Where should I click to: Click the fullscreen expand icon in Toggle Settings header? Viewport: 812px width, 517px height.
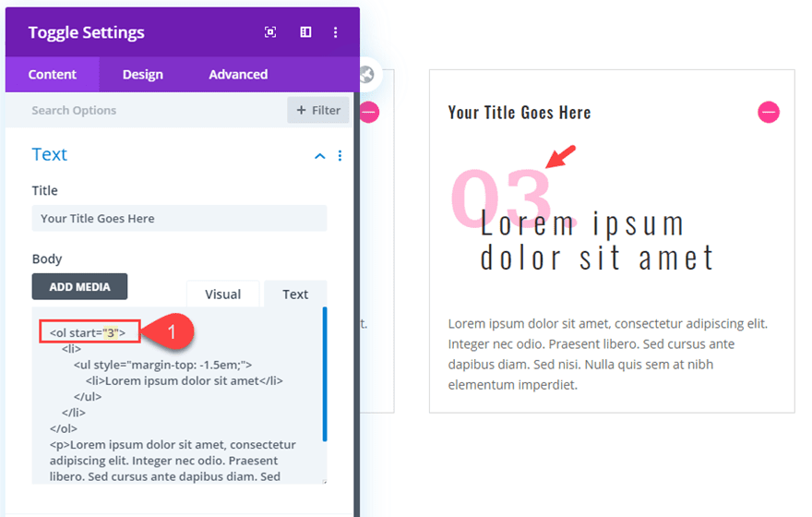coord(270,32)
